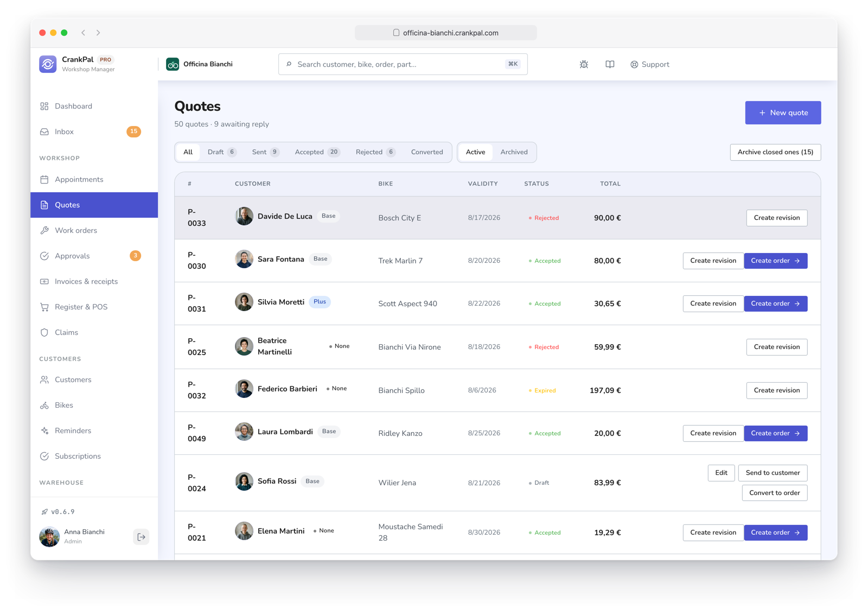The height and width of the screenshot is (614, 868).
Task: Switch to Converted quotes tab
Action: 427,152
